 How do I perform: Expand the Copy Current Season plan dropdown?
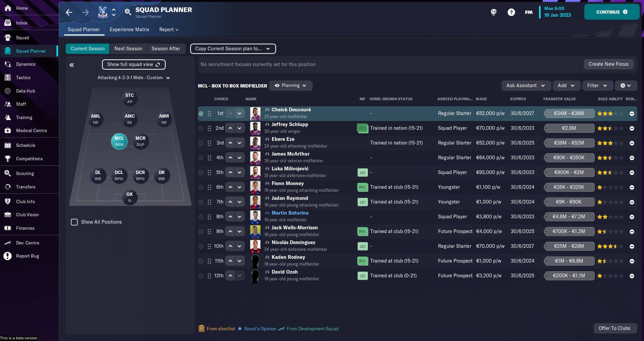[x=233, y=49]
